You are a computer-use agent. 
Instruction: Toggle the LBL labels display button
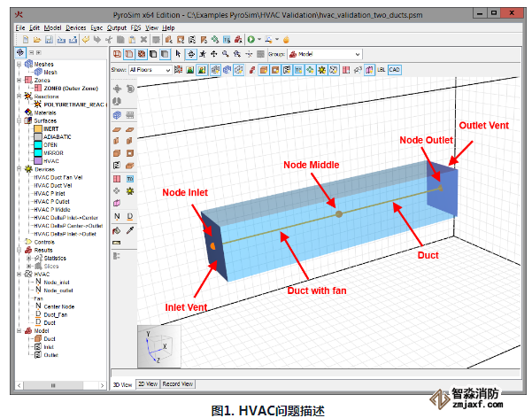tap(382, 68)
